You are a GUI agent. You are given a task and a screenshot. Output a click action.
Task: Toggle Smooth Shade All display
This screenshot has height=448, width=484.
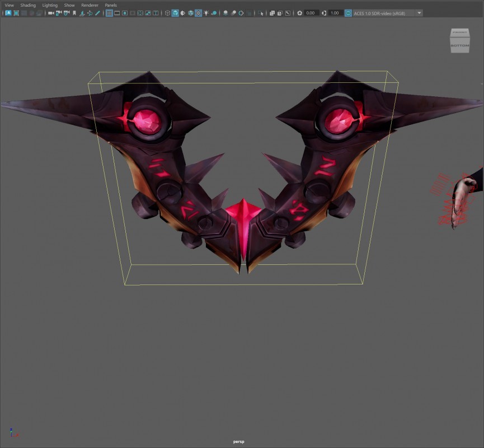point(175,13)
